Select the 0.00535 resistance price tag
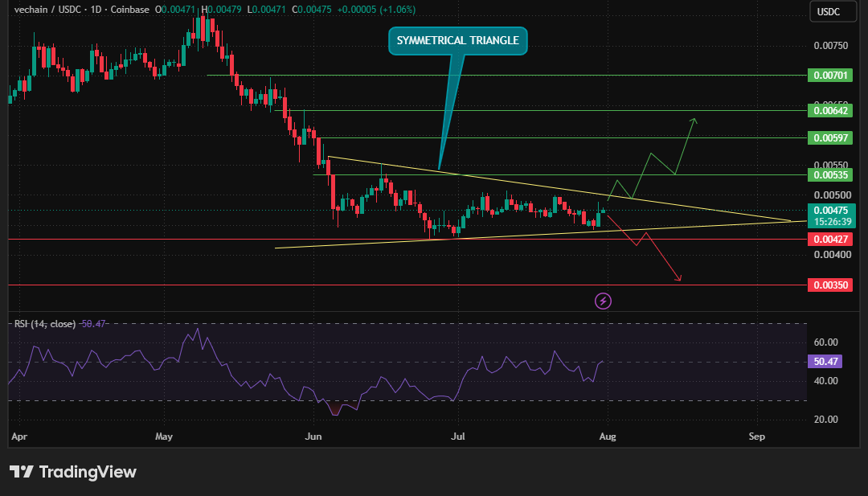Screen dimensions: 868x496 tap(829, 175)
